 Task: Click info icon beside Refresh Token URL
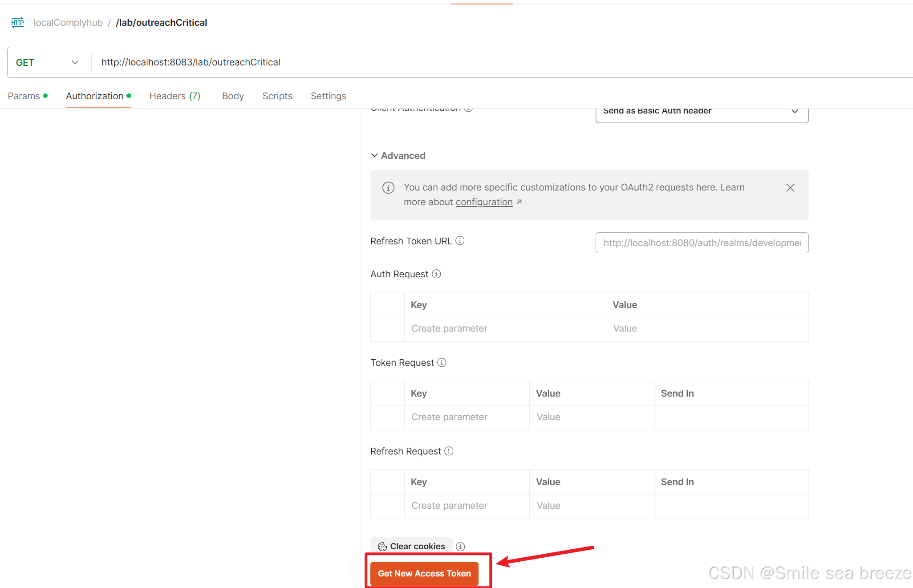pos(460,241)
